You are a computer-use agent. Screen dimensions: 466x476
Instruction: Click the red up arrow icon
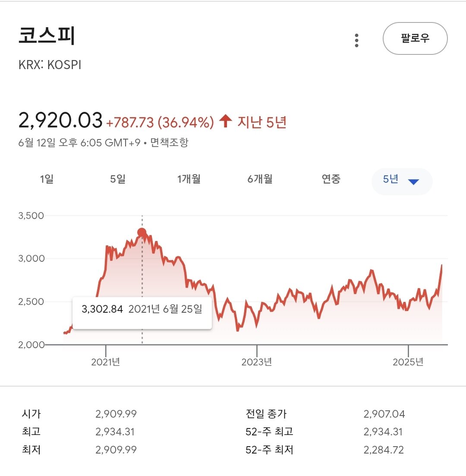[226, 121]
